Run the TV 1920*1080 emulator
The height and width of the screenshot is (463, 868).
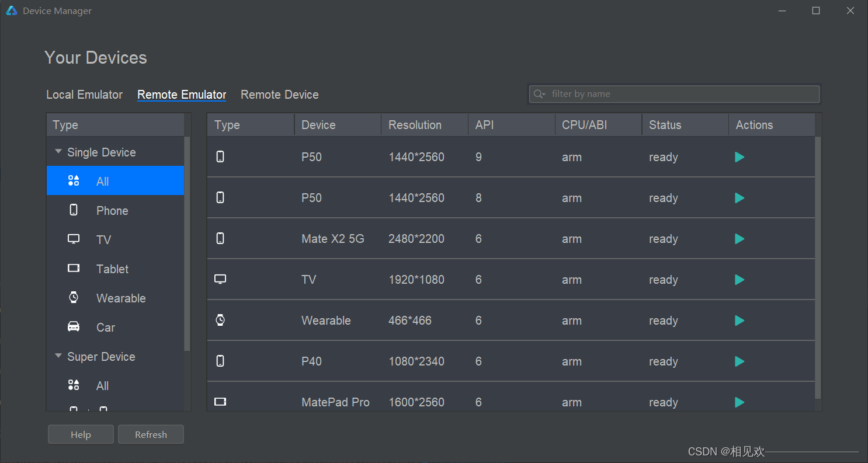pyautogui.click(x=739, y=280)
